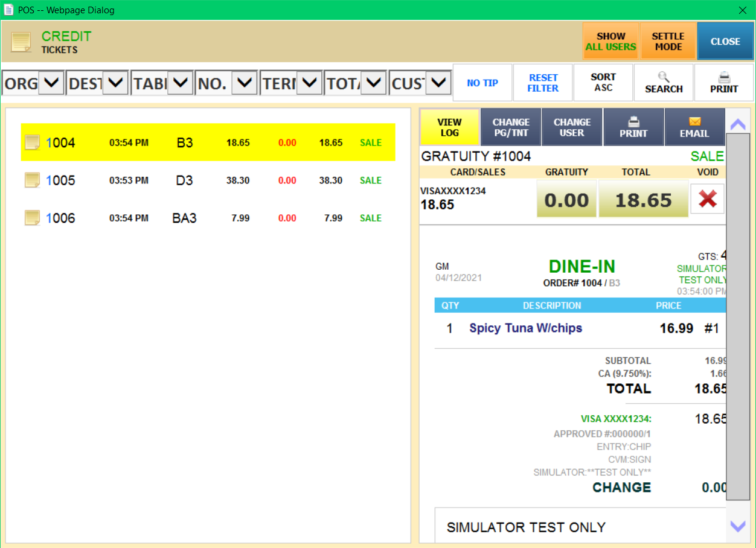The width and height of the screenshot is (756, 548).
Task: Open the CUST filter dropdown
Action: pyautogui.click(x=438, y=83)
